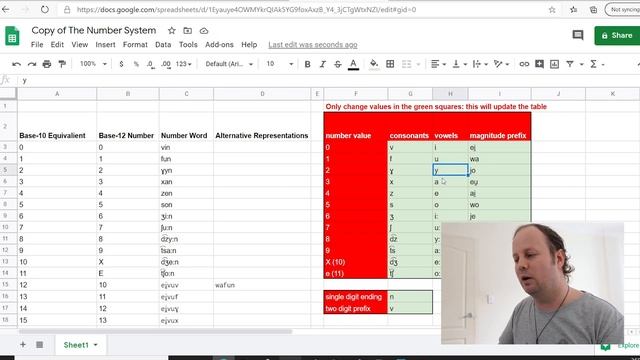Click the Redo icon in toolbar

pos(32,64)
